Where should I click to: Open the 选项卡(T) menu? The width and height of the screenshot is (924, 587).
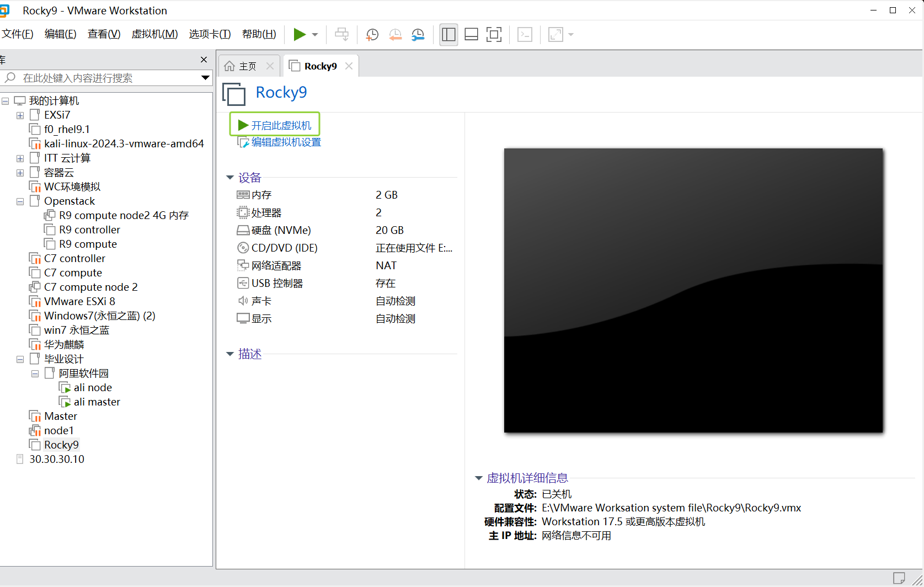tap(210, 34)
